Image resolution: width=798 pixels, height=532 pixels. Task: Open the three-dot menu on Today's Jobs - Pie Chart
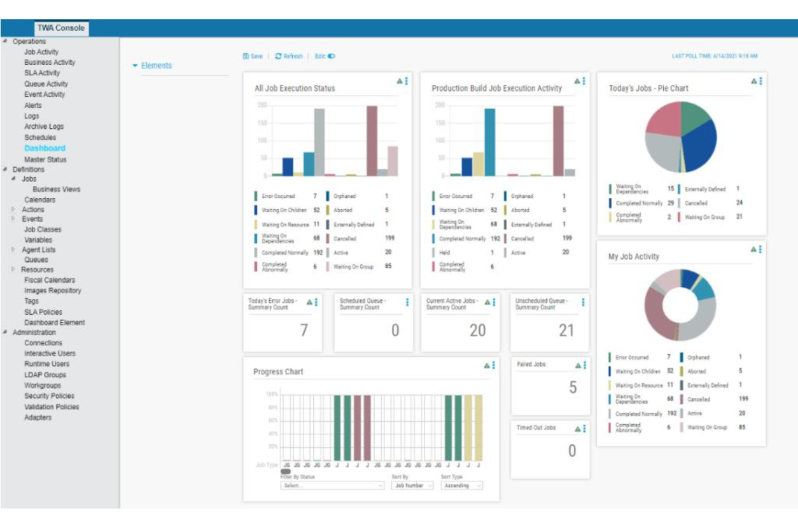(x=761, y=81)
